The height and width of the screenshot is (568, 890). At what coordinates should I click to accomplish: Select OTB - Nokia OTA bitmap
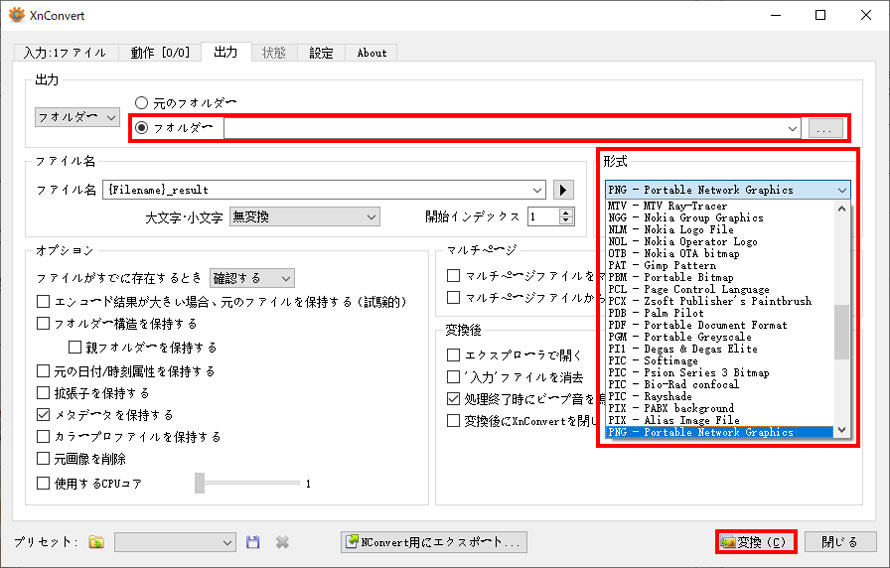pos(720,254)
